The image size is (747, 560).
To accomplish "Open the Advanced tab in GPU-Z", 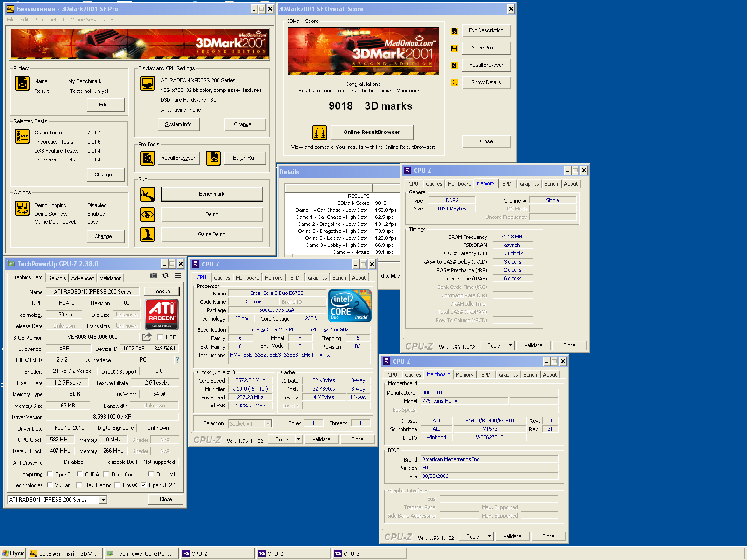I will click(x=83, y=278).
